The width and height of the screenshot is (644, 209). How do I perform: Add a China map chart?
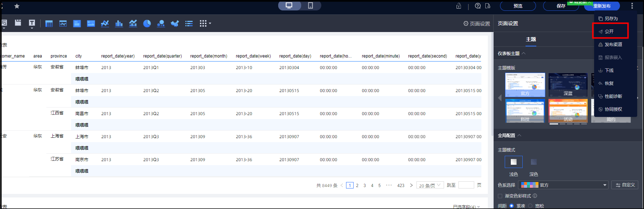175,24
